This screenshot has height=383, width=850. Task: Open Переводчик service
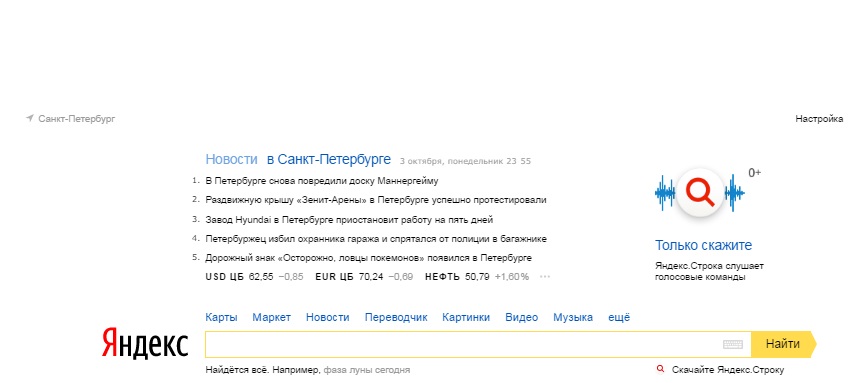point(396,317)
